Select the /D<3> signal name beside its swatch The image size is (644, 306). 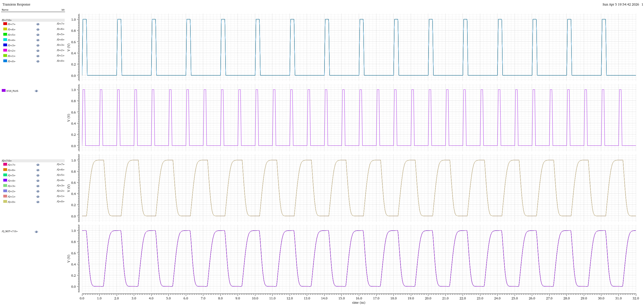[x=12, y=46]
